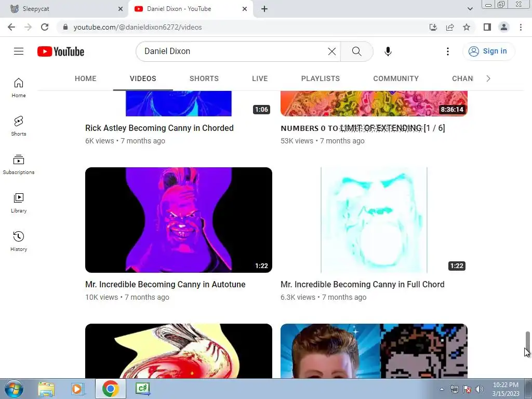Open the Action Center flag icon

pyautogui.click(x=467, y=389)
